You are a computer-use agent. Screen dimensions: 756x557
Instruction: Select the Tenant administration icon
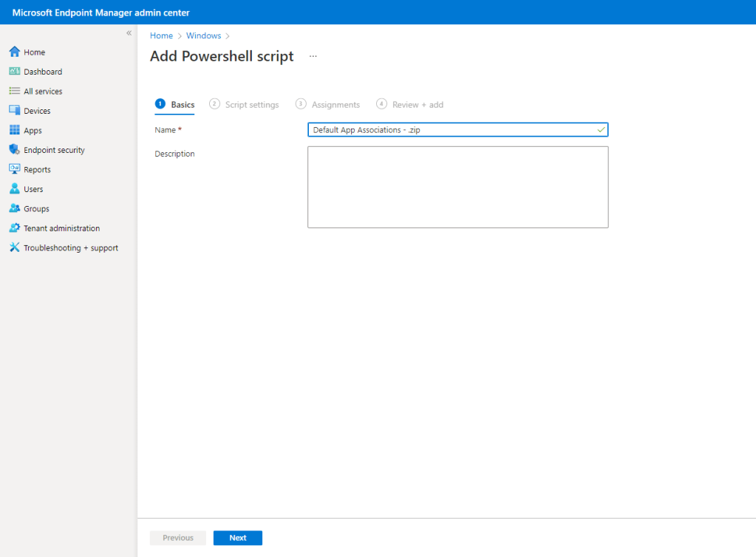[14, 228]
